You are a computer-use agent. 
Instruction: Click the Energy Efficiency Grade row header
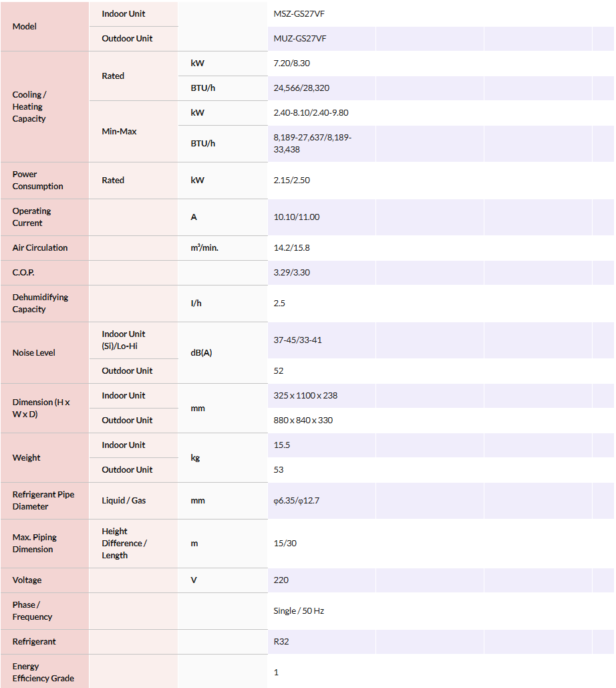tap(43, 673)
